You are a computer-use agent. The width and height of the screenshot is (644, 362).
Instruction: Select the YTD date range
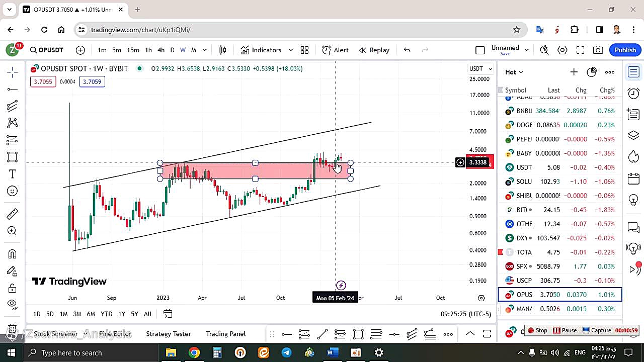pyautogui.click(x=106, y=314)
